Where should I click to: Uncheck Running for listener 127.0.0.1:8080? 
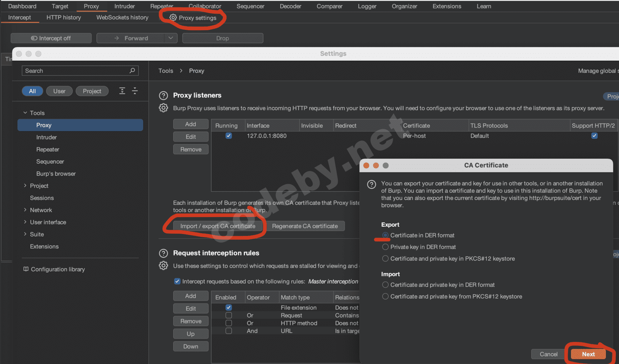pyautogui.click(x=229, y=136)
